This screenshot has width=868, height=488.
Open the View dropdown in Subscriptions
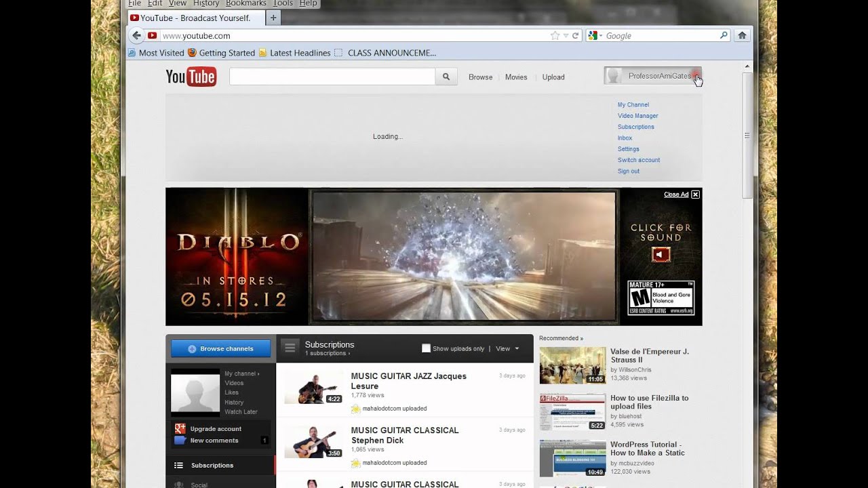coord(507,348)
